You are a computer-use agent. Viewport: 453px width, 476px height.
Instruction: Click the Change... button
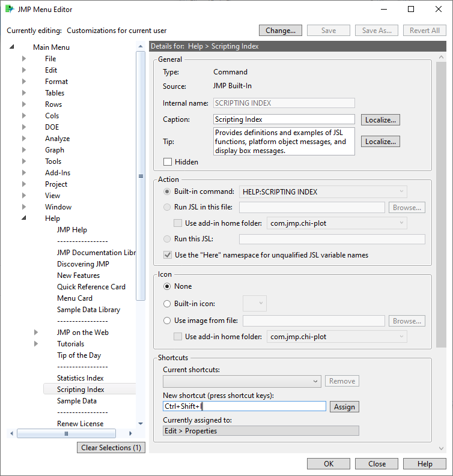tap(281, 31)
